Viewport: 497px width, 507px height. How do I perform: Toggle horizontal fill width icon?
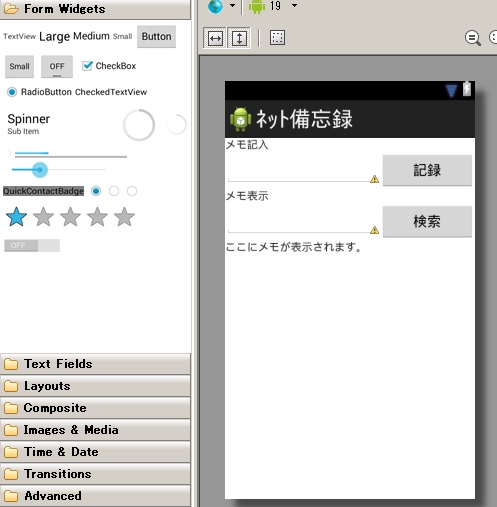pos(215,38)
